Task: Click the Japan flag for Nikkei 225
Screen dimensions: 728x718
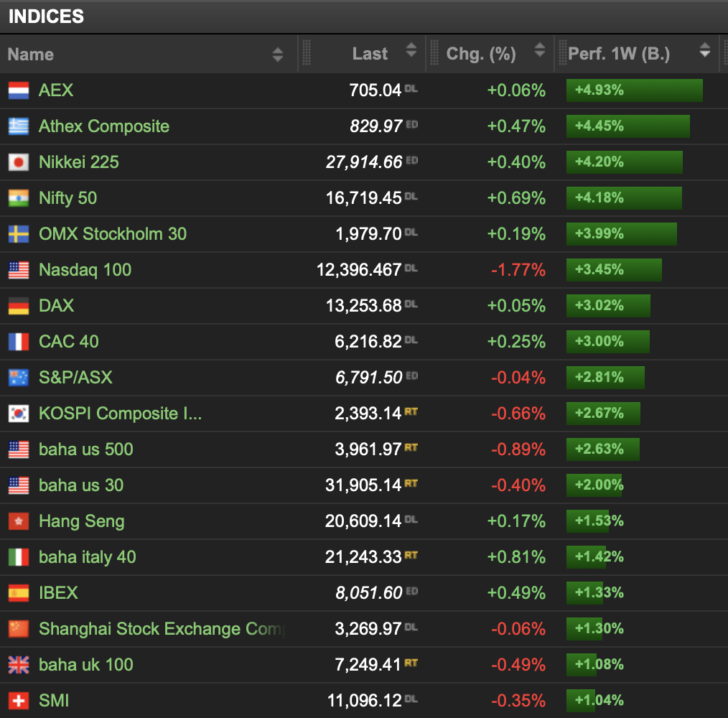Action: (19, 162)
